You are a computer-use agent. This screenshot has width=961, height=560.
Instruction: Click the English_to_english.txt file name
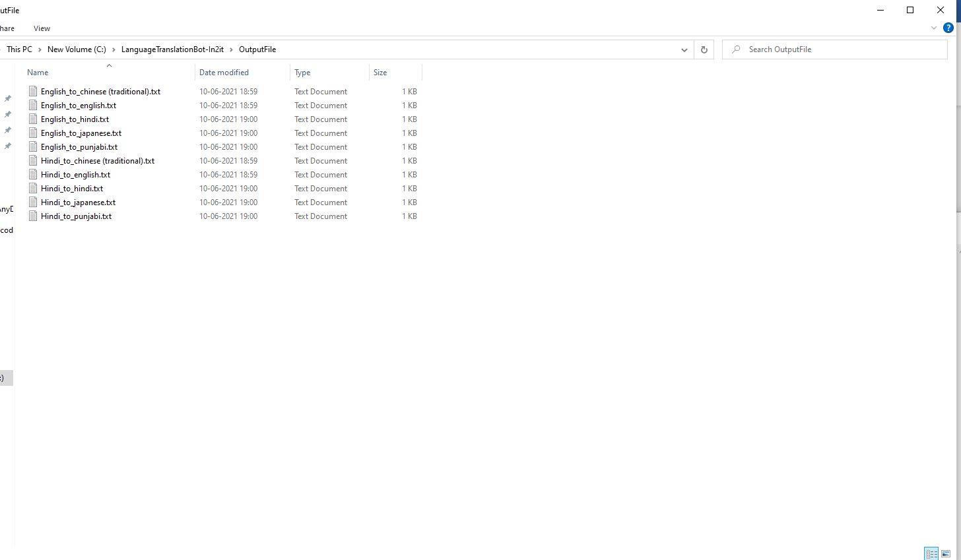tap(79, 106)
